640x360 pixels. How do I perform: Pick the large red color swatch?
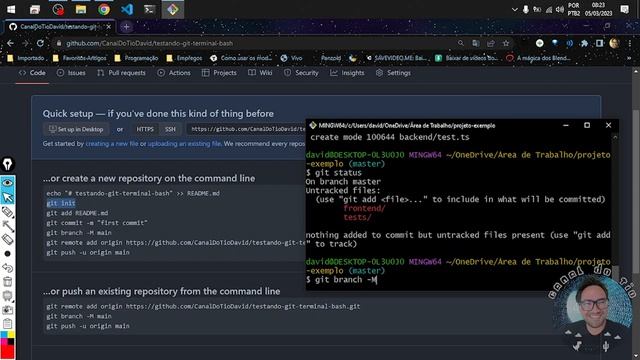[x=7, y=352]
